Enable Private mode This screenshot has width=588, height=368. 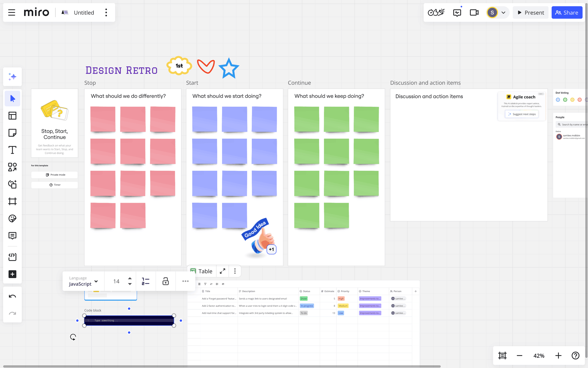click(x=55, y=175)
